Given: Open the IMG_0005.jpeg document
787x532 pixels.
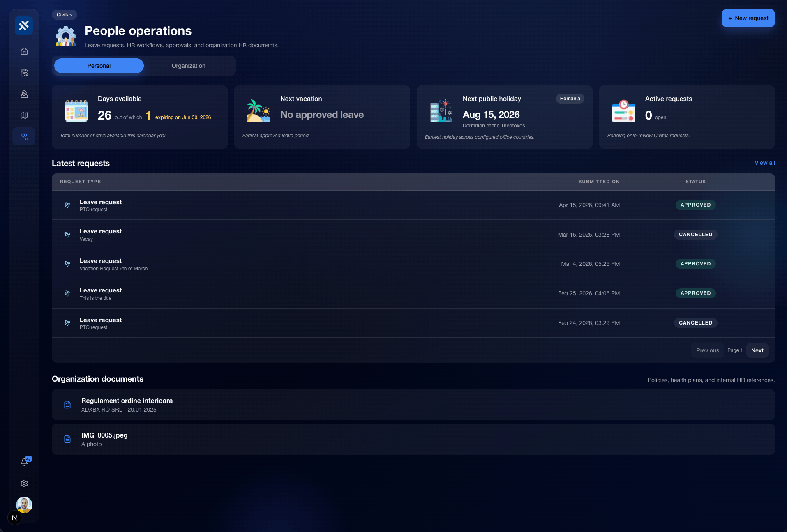Looking at the screenshot, I should 413,439.
